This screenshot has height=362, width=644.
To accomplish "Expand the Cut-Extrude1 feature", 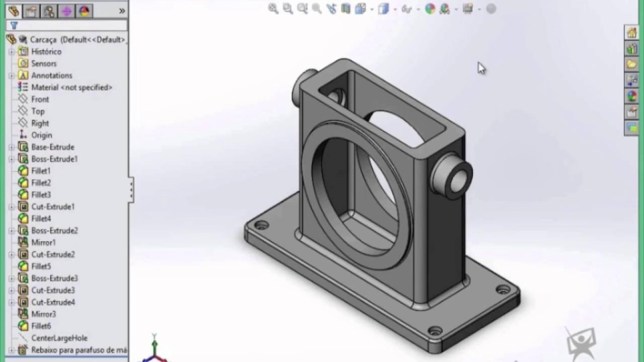I will pos(12,207).
